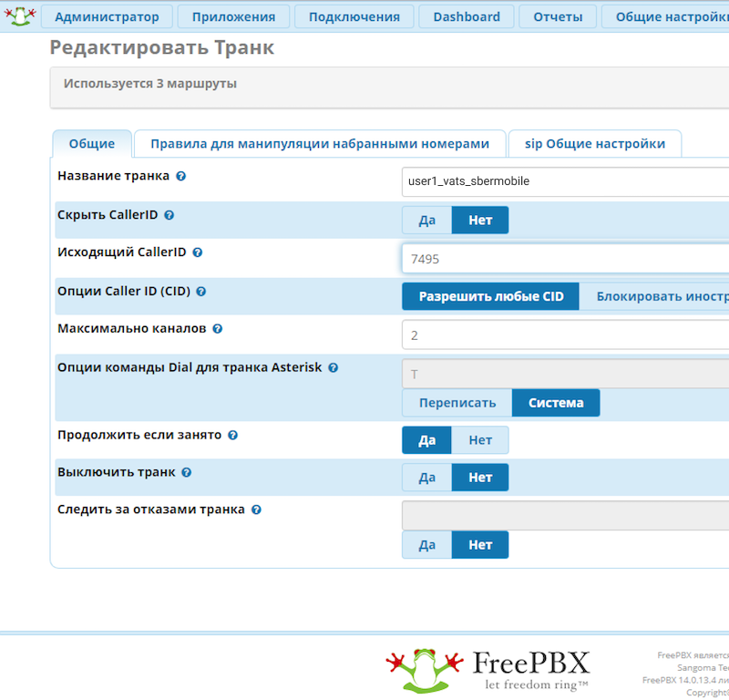729x700 pixels.
Task: Open the Администратор menu
Action: [107, 16]
